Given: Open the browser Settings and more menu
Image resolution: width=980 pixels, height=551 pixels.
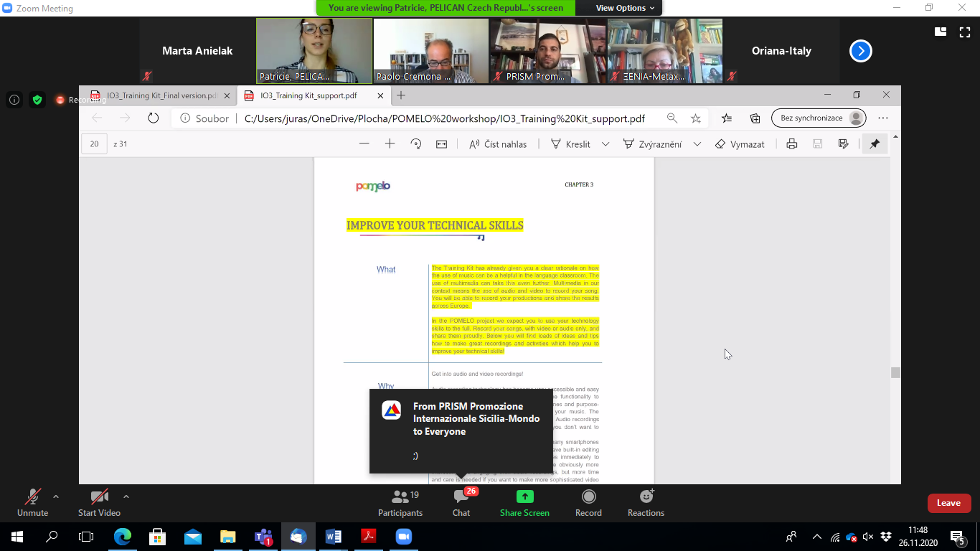Looking at the screenshot, I should [883, 118].
